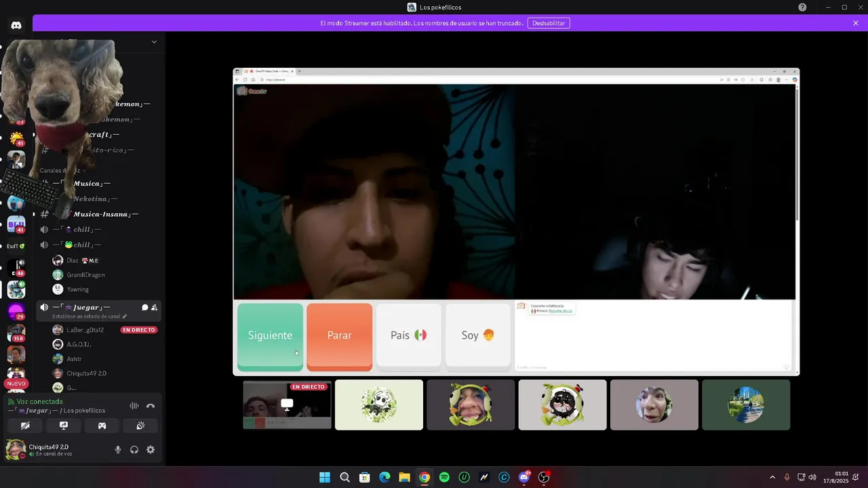Image resolution: width=868 pixels, height=488 pixels.
Task: Open the Voz conectada connection info
Action: pyautogui.click(x=39, y=401)
